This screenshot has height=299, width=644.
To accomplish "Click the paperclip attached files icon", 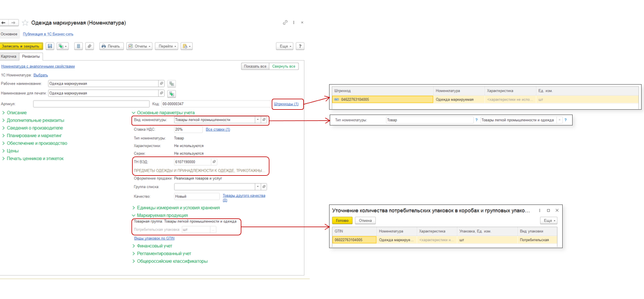I will point(89,46).
